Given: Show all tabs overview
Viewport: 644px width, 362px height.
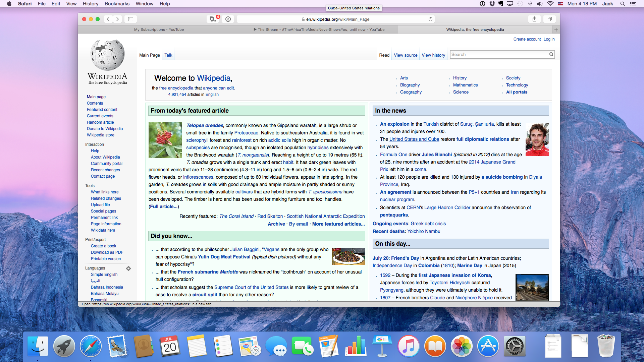Looking at the screenshot, I should [x=549, y=19].
